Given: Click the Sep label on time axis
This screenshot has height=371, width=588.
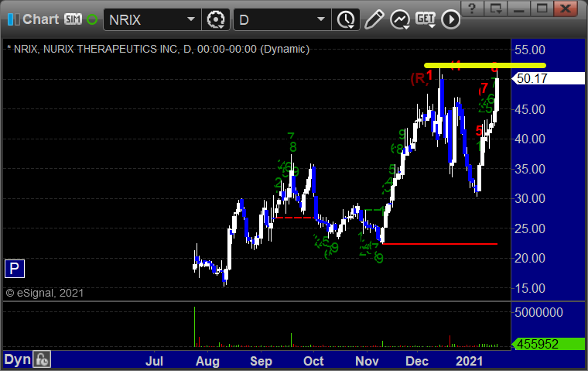Looking at the screenshot, I should click(261, 361).
